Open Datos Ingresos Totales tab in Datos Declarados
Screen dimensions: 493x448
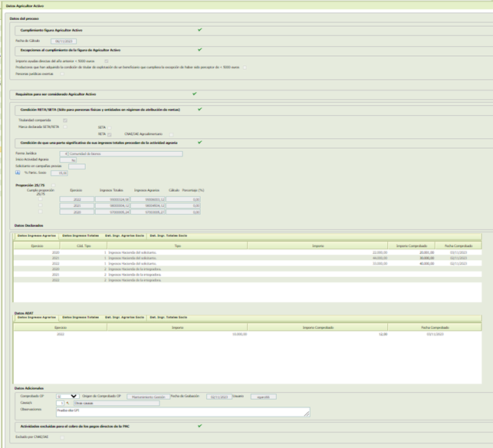[x=81, y=236]
